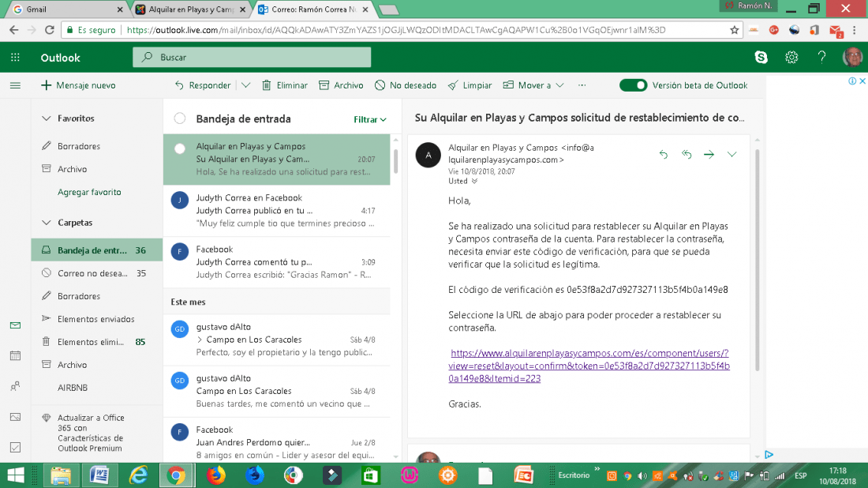The height and width of the screenshot is (488, 868).
Task: Open File Explorer from taskbar
Action: coord(60,475)
